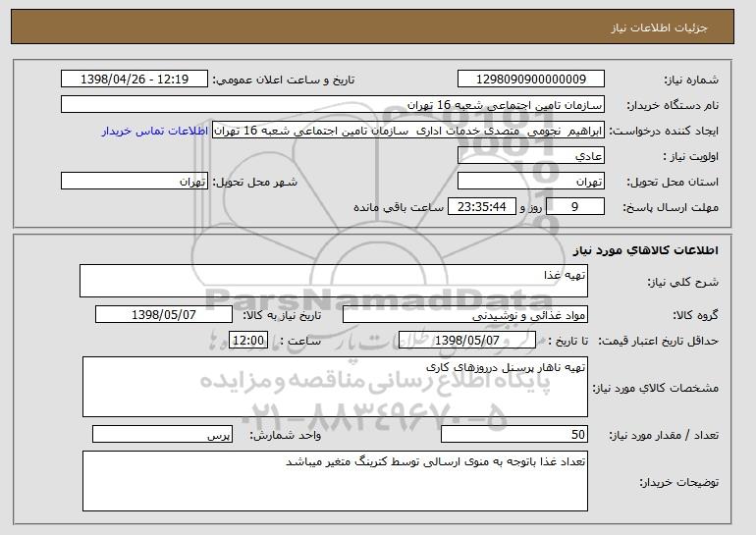
Task: Click the تاریخ نیاز به کالا label
Action: [x=282, y=315]
